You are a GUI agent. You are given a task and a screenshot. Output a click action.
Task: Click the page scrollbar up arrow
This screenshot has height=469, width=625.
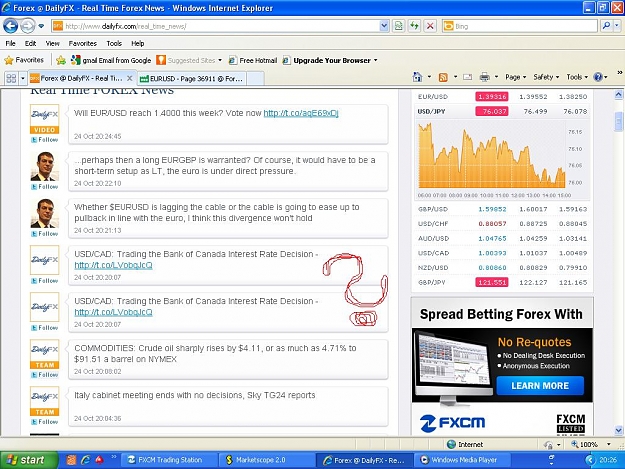tap(619, 95)
